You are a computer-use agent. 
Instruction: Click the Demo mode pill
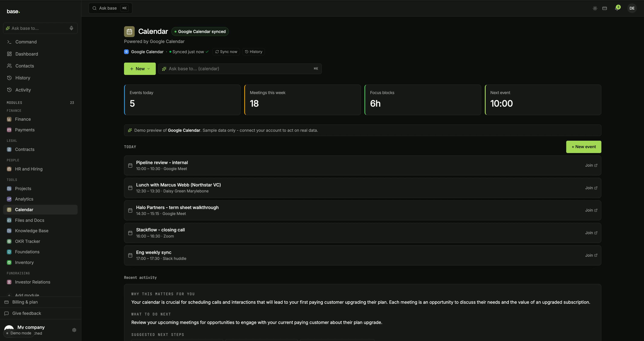(19, 333)
